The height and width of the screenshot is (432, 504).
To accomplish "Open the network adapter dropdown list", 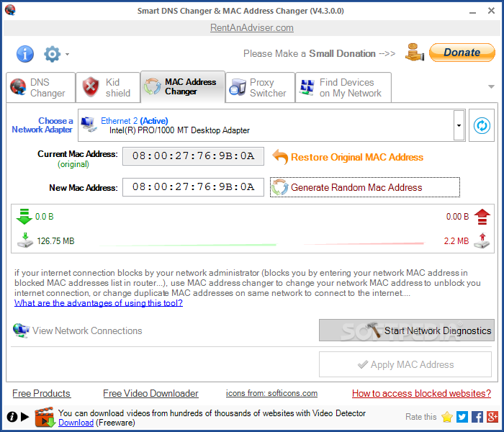I will (x=459, y=125).
